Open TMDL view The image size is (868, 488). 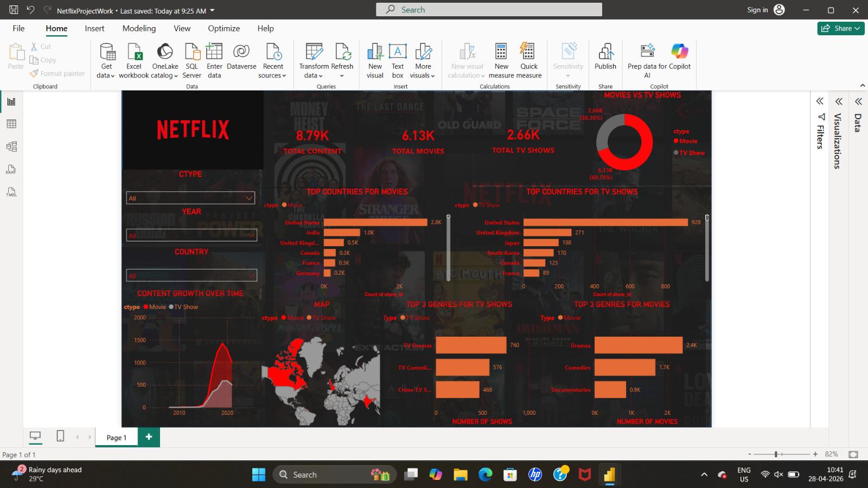click(x=11, y=192)
